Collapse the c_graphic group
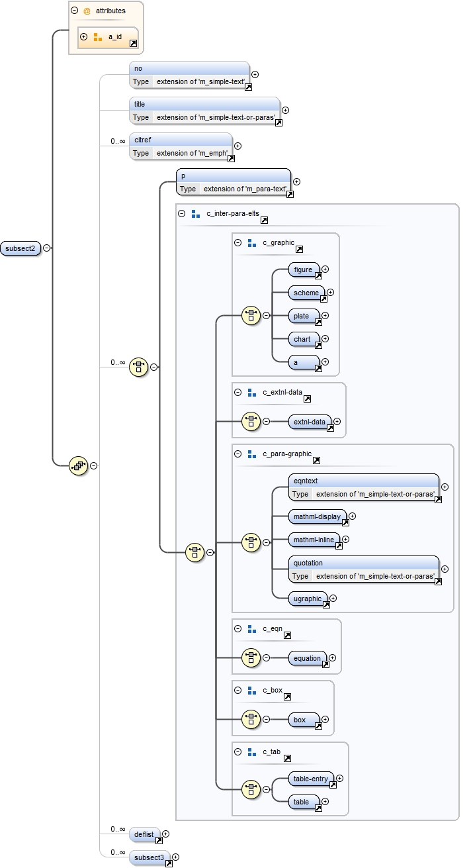The width and height of the screenshot is (471, 868). [237, 243]
